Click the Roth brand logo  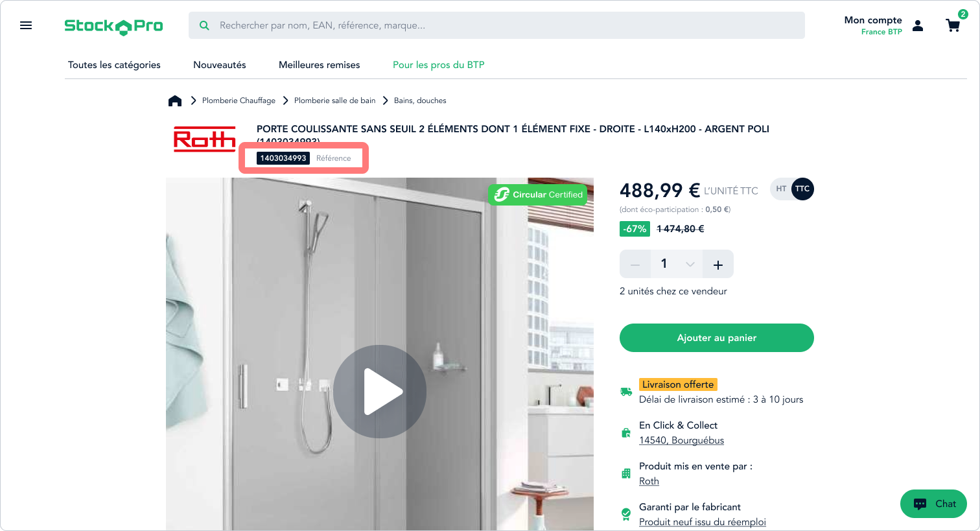pyautogui.click(x=205, y=139)
